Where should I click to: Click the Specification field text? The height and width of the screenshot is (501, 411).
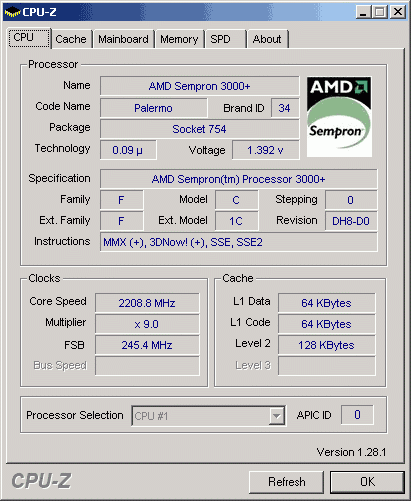(x=239, y=179)
